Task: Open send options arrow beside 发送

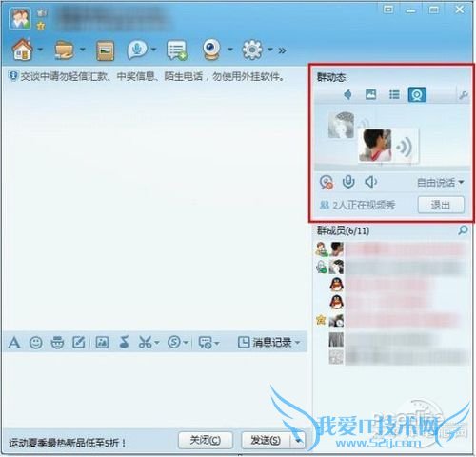Action: click(298, 441)
